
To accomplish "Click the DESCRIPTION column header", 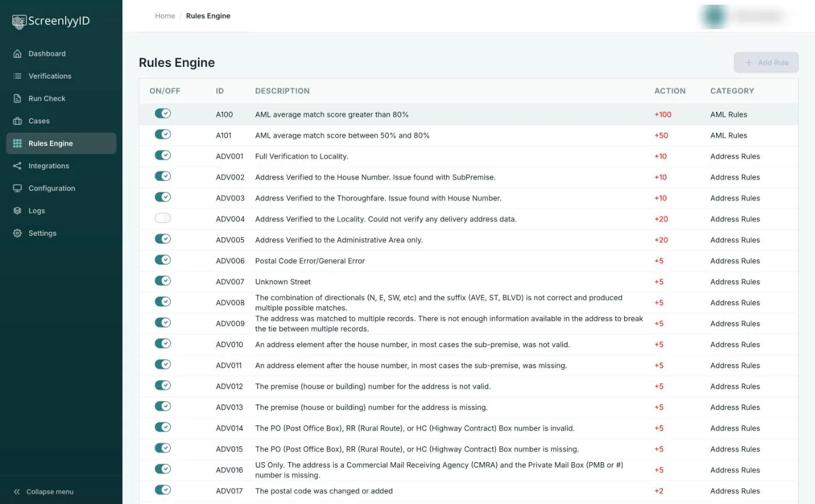I will pyautogui.click(x=282, y=91).
